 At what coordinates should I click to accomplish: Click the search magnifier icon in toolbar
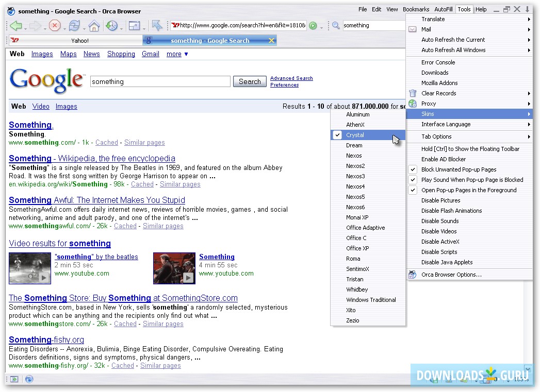(x=336, y=25)
